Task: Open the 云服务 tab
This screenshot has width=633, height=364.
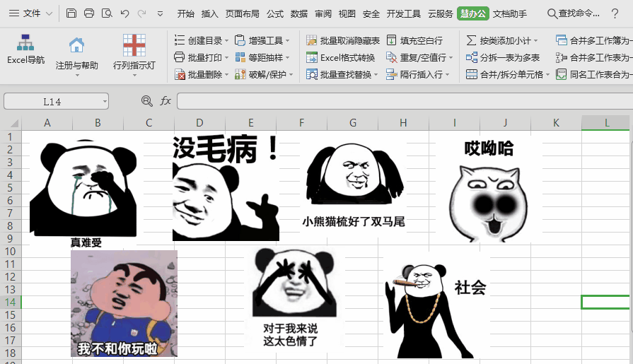Action: pyautogui.click(x=441, y=13)
